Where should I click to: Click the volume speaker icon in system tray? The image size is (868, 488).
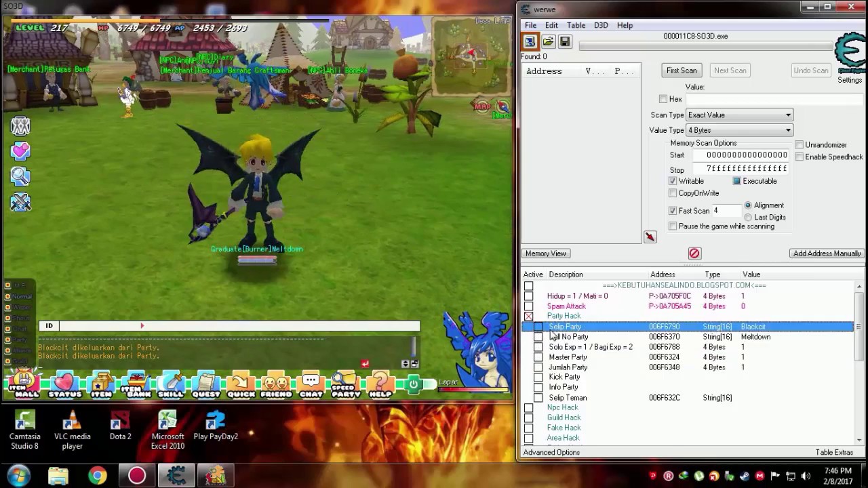point(806,476)
